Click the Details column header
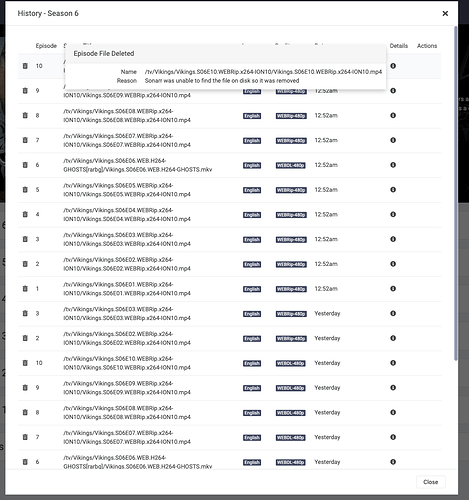The width and height of the screenshot is (469, 500). [399, 46]
